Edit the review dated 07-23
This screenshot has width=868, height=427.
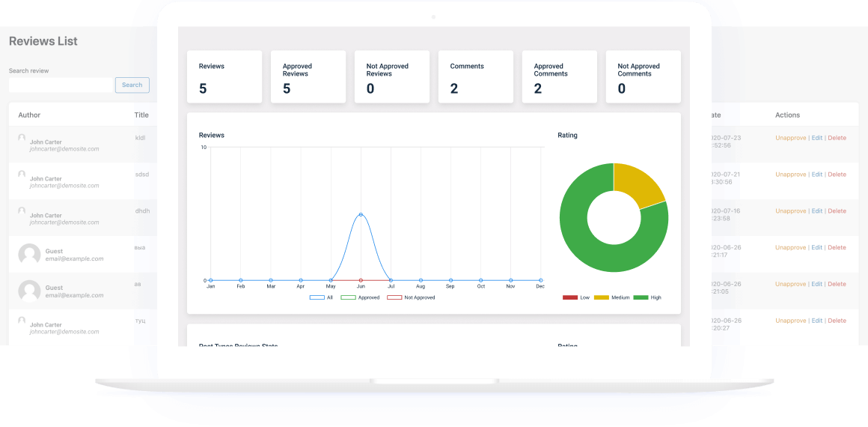point(817,138)
